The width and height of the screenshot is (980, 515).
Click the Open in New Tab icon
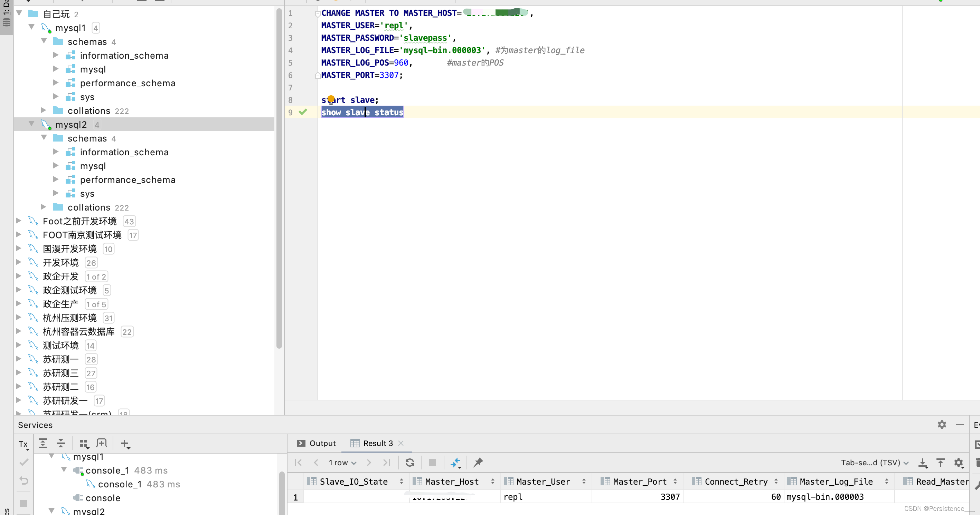pos(102,443)
